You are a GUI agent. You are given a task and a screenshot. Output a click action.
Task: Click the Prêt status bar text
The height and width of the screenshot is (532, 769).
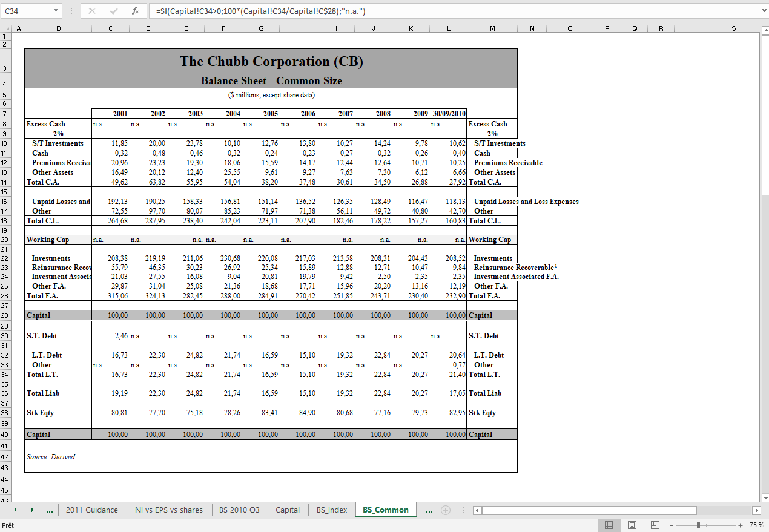coord(8,525)
